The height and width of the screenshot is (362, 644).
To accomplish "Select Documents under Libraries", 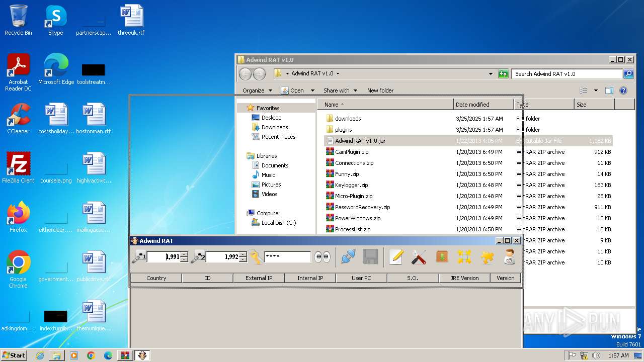I will pyautogui.click(x=275, y=165).
